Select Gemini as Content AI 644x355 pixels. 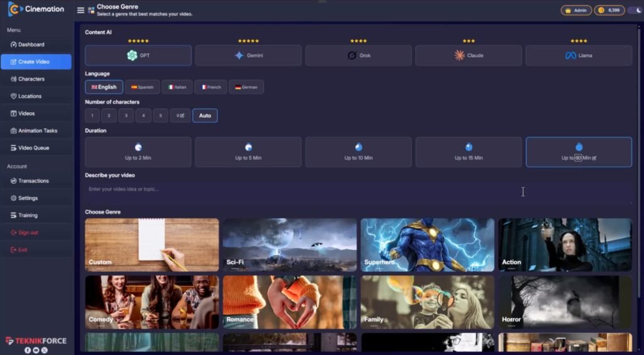(248, 55)
